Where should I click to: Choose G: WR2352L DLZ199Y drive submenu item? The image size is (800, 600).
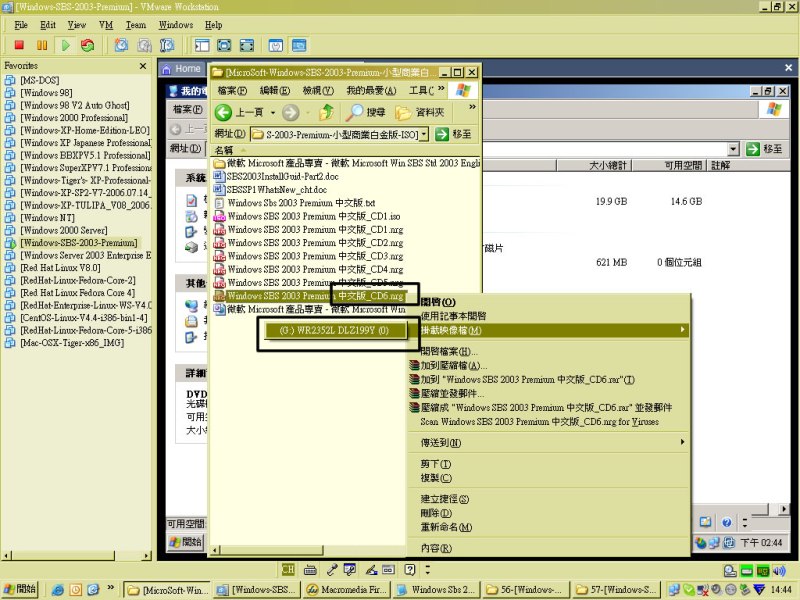click(334, 331)
